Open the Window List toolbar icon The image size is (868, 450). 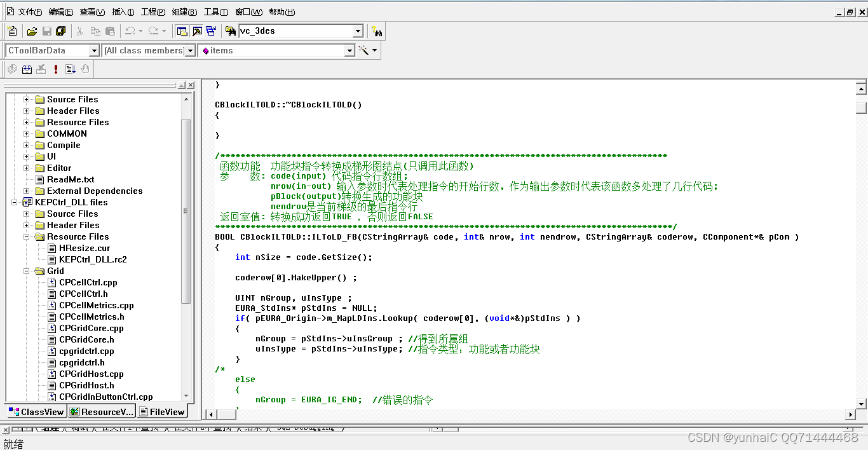tap(211, 31)
